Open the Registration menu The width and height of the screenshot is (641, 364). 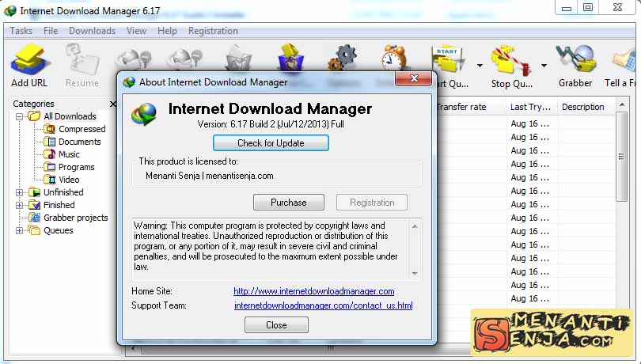pyautogui.click(x=213, y=31)
